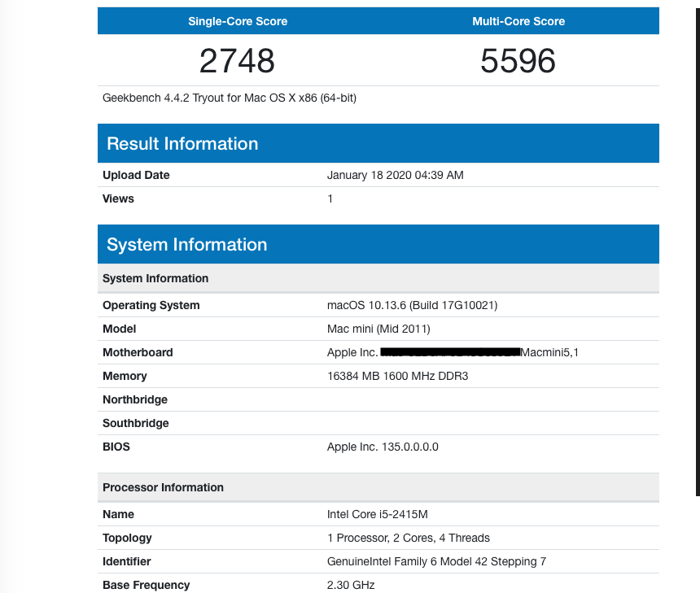Click the Model label
700x593 pixels.
click(x=119, y=329)
